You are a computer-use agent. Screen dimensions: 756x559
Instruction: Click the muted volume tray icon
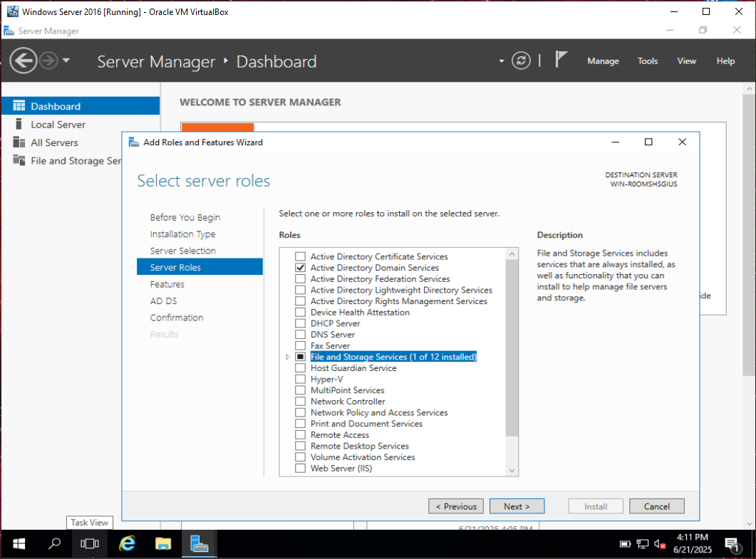point(660,544)
